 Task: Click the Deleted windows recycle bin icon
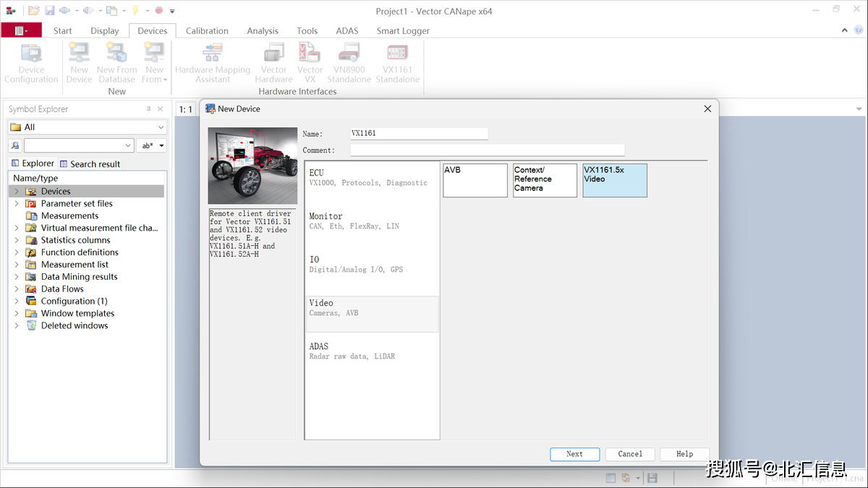point(31,325)
